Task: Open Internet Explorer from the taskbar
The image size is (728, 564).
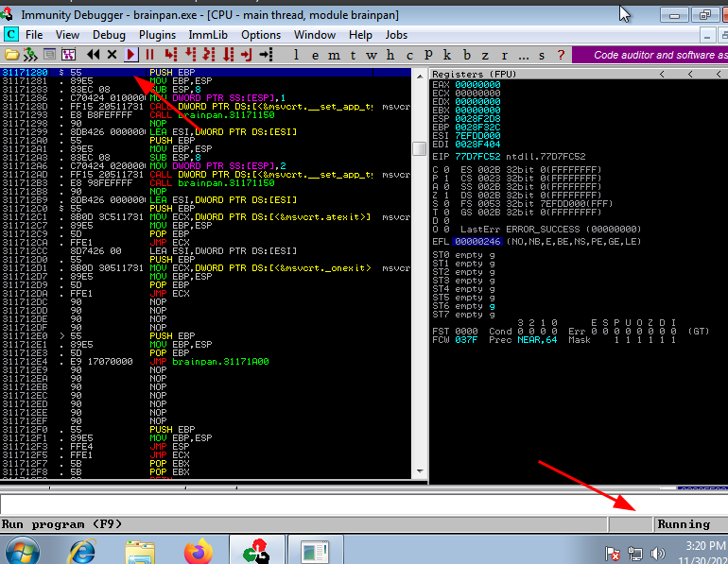Action: (82, 552)
